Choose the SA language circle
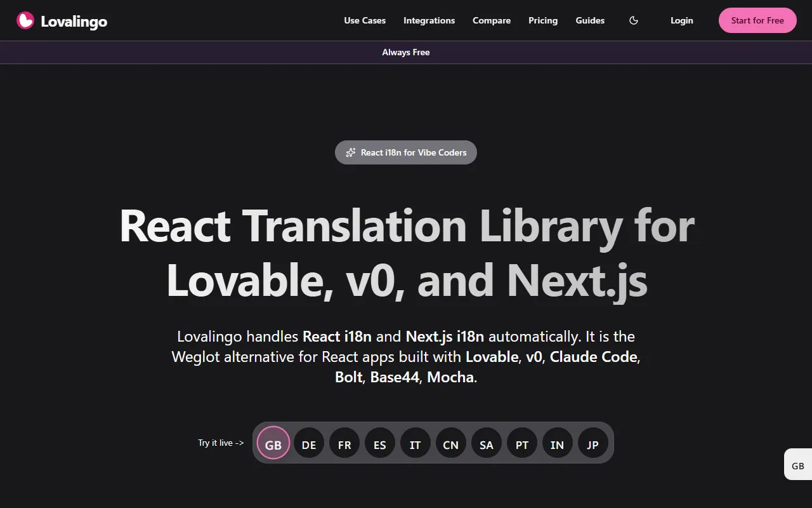The image size is (812, 508). tap(487, 443)
